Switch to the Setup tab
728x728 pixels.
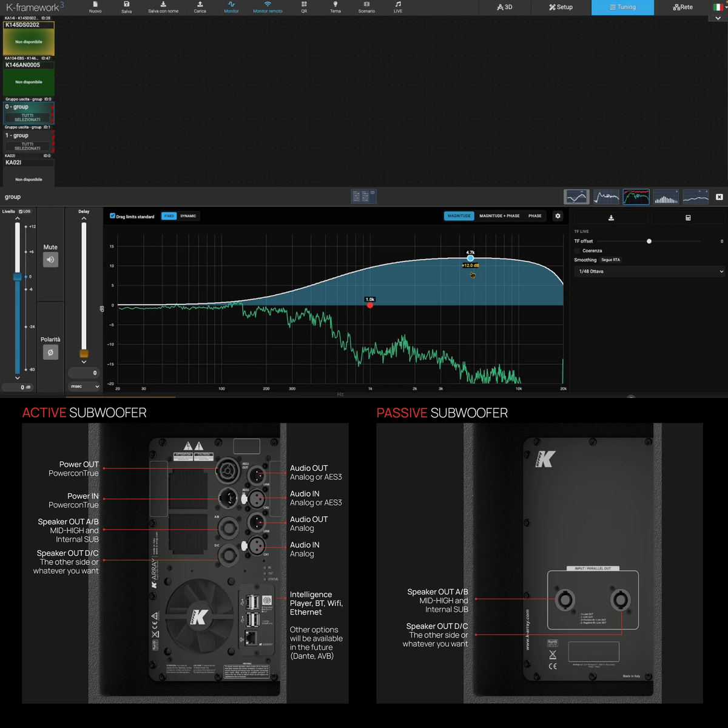(561, 7)
